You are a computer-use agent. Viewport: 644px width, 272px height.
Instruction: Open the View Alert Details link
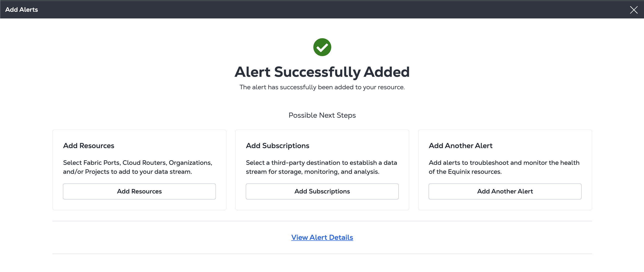coord(322,237)
